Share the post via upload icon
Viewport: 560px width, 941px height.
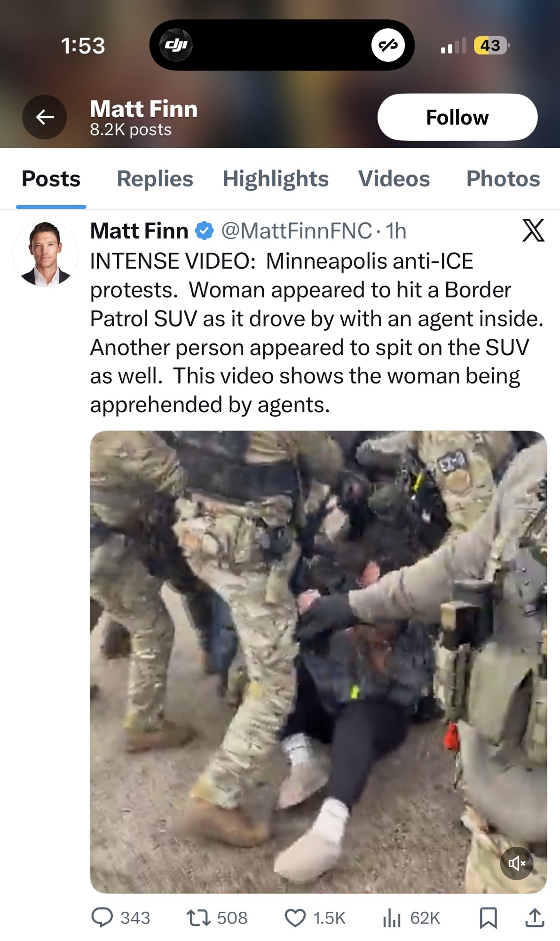[x=535, y=917]
